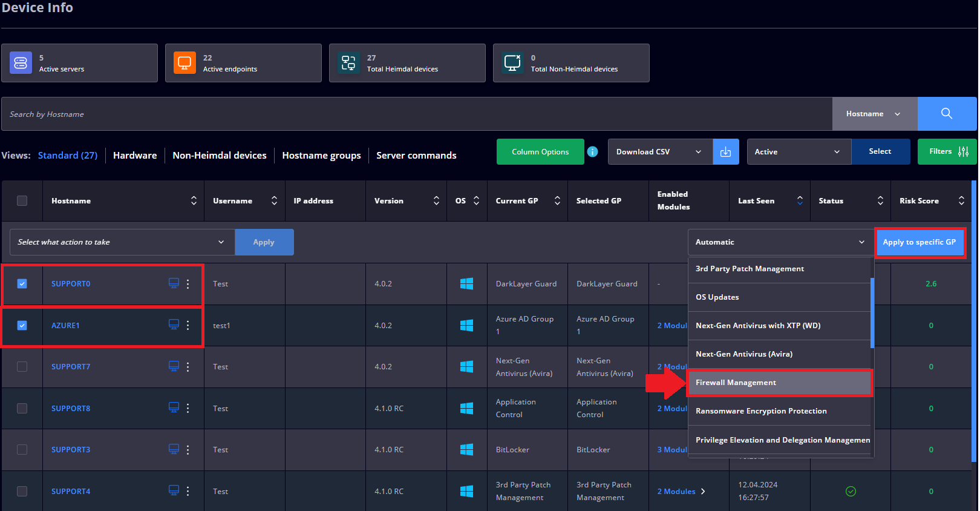
Task: Open the Download CSV dropdown
Action: point(660,152)
